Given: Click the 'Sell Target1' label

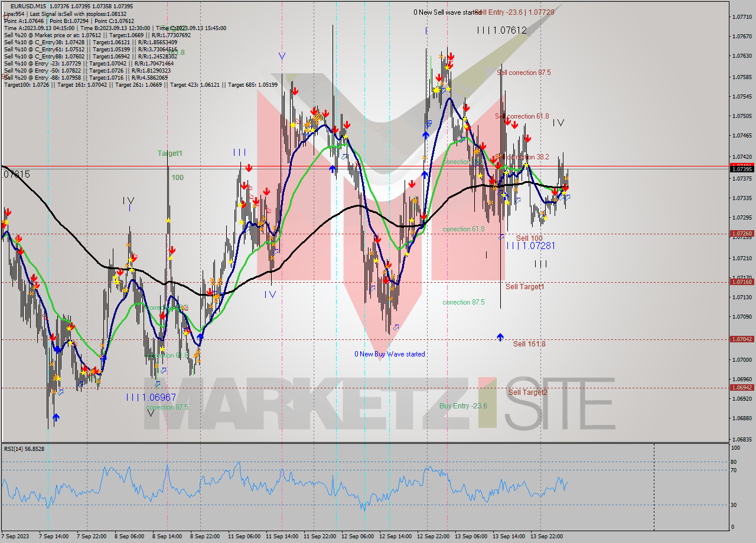Looking at the screenshot, I should pos(525,287).
